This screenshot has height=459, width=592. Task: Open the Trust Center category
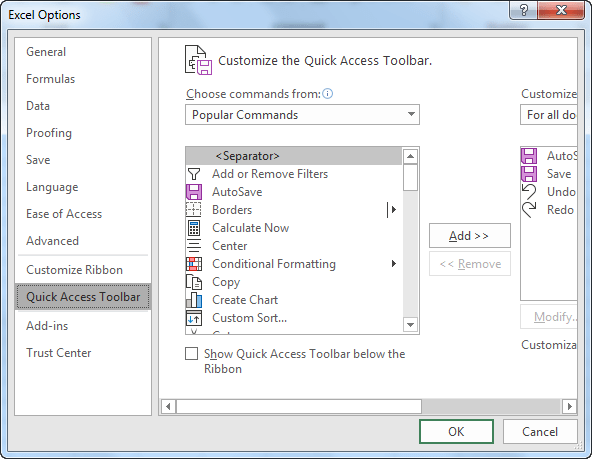59,353
